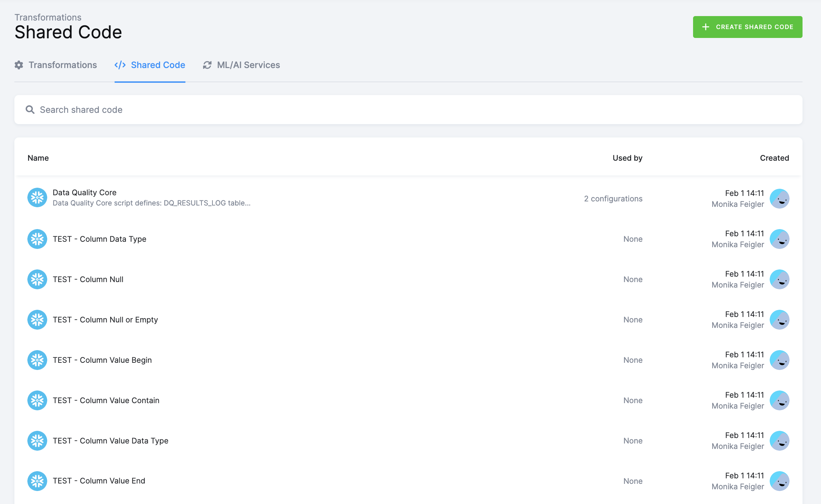
Task: Open the ML/AI Services tab
Action: click(x=248, y=65)
